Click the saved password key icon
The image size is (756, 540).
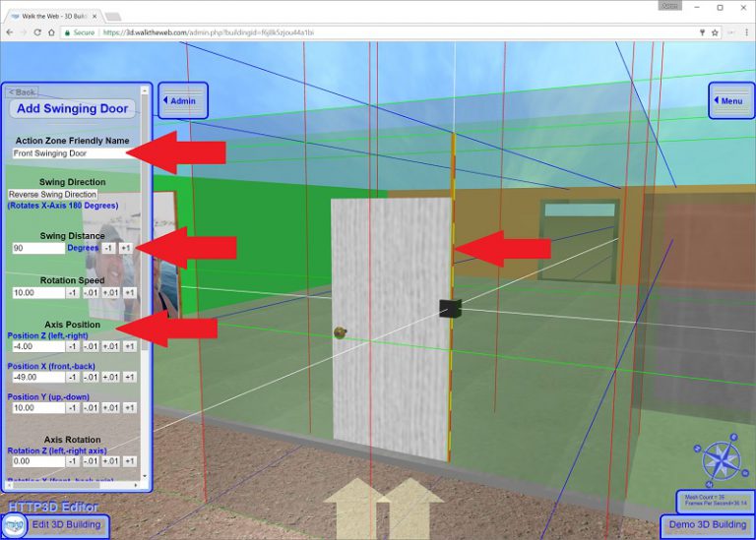pos(702,32)
